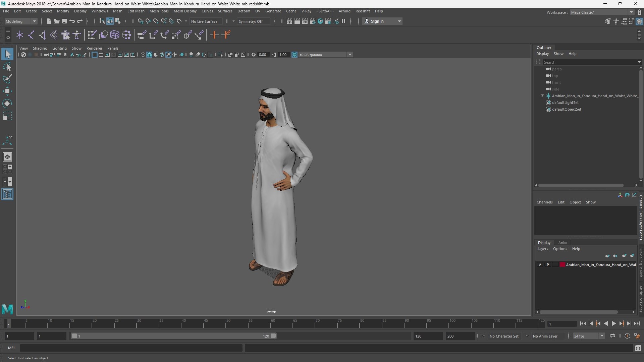Screen dimensions: 644x362
Task: Open the Modeling menu set dropdown
Action: coord(21,21)
